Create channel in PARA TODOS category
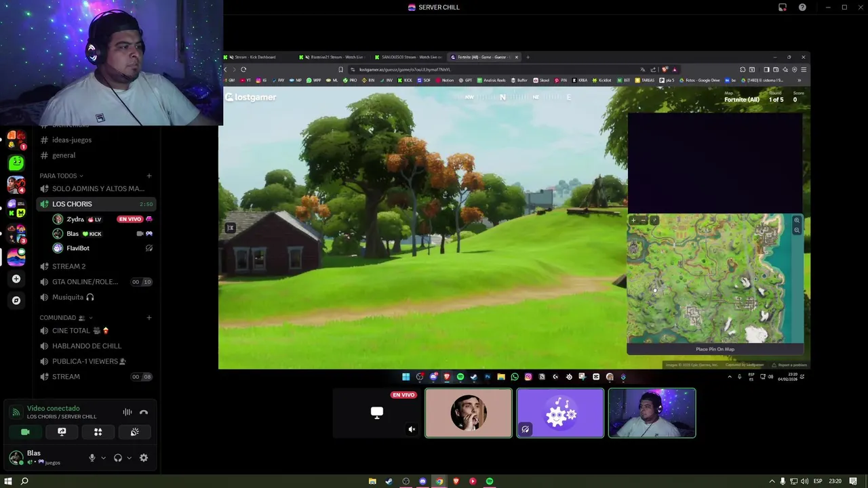 tap(149, 176)
